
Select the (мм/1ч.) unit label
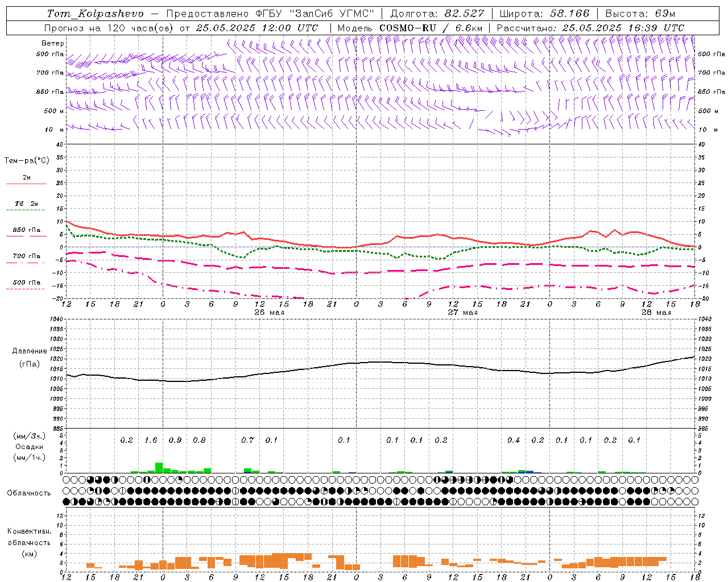pyautogui.click(x=30, y=458)
